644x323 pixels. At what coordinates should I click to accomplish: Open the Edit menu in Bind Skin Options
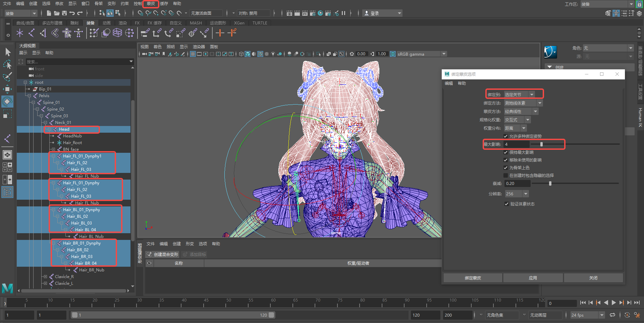point(449,83)
